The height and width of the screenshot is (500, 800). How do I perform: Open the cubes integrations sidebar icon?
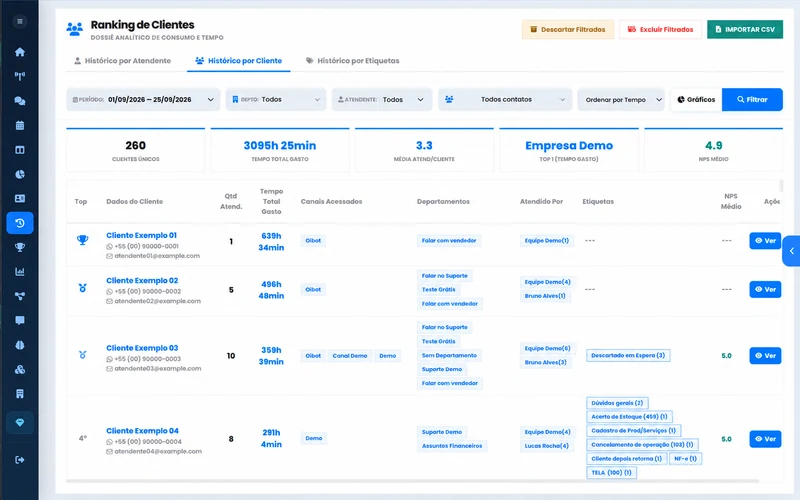tap(20, 370)
